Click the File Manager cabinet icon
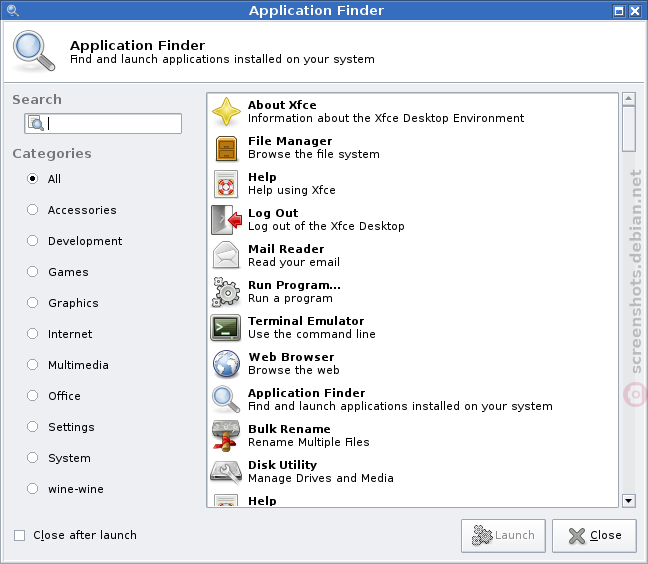Viewport: 648px width, 564px height. point(226,148)
